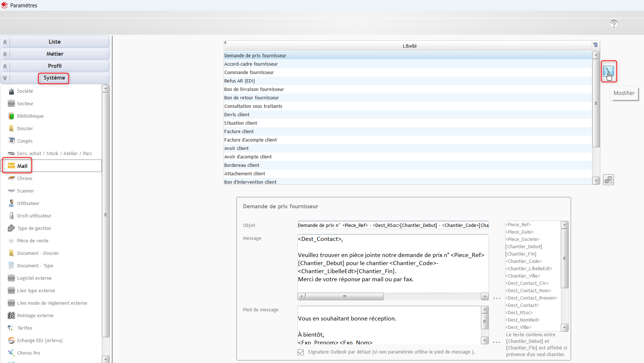Expand the Liste panel section
Image resolution: width=644 pixels, height=363 pixels.
coord(55,42)
